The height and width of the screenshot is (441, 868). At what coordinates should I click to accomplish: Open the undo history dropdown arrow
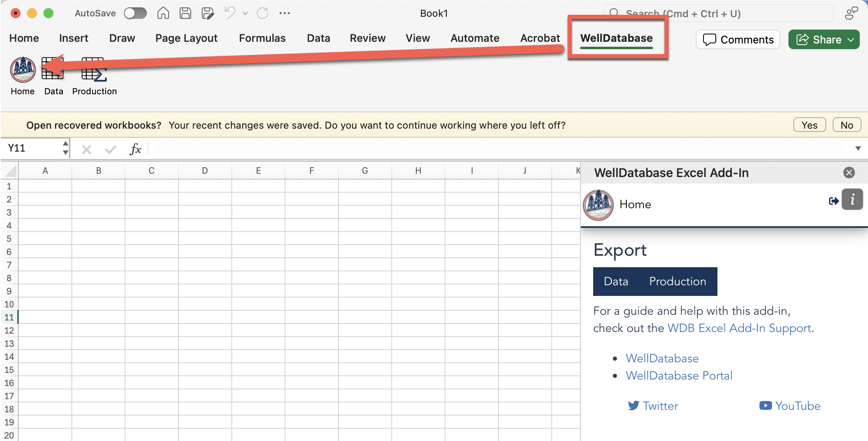[x=245, y=14]
